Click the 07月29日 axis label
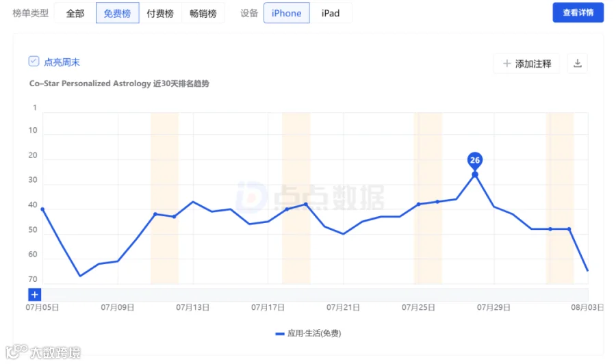This screenshot has height=364, width=616. 493,307
